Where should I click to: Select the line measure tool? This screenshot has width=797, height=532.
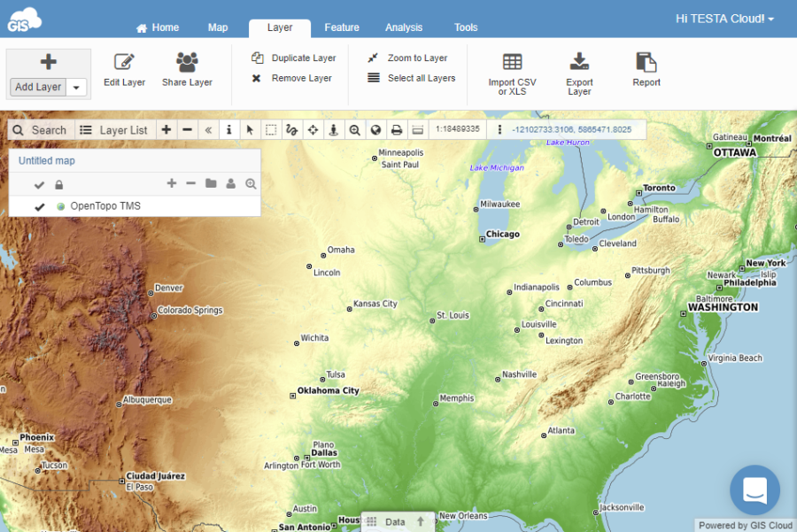(x=293, y=129)
